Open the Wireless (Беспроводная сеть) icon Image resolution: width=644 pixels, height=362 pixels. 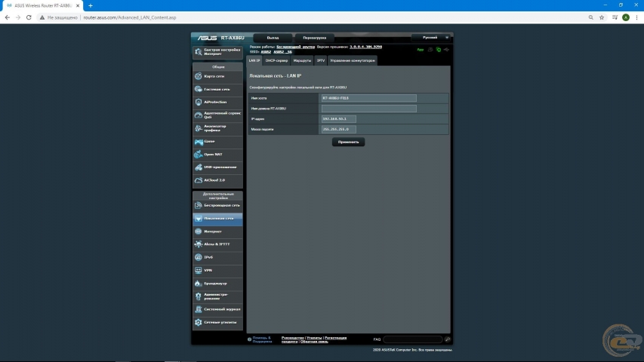click(x=199, y=205)
